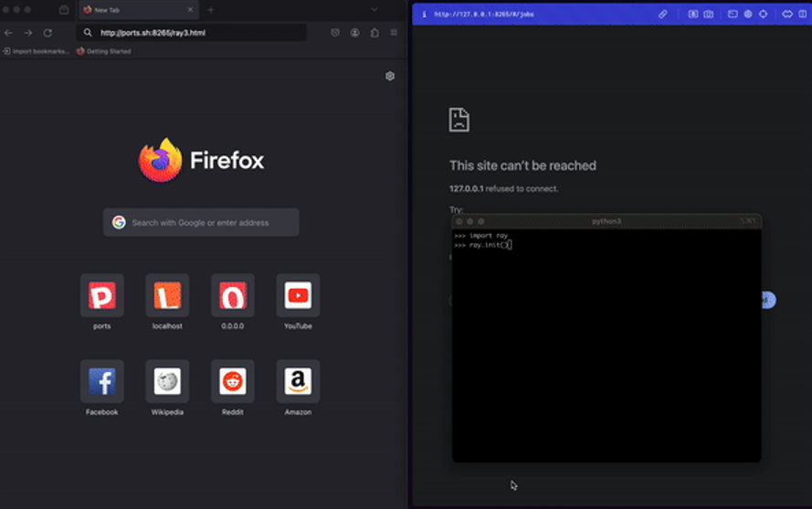The height and width of the screenshot is (509, 812).
Task: Open new tab page settings gear
Action: click(390, 76)
